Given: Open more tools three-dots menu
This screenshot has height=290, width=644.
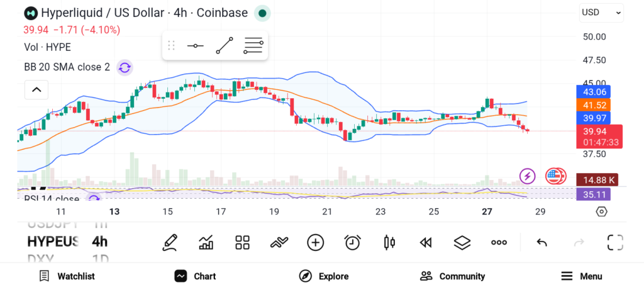Looking at the screenshot, I should [499, 242].
